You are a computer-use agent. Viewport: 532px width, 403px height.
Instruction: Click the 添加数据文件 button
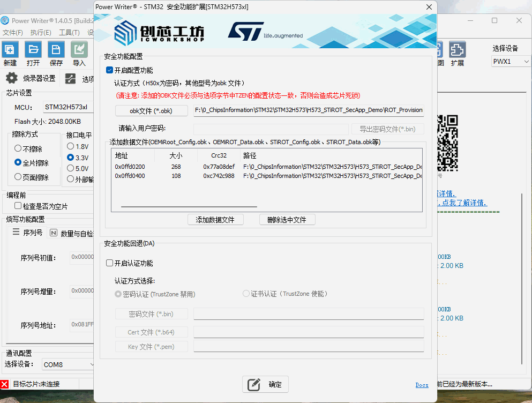coord(215,220)
